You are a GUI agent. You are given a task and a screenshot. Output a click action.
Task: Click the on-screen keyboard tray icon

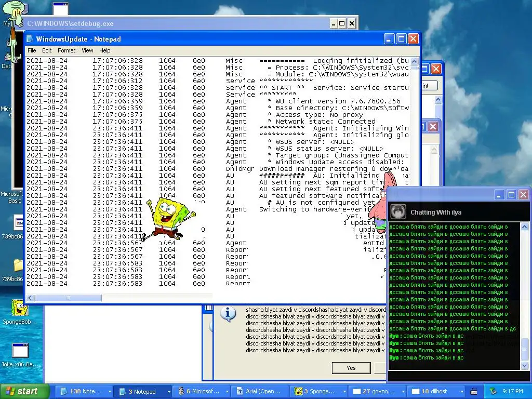[x=474, y=391]
